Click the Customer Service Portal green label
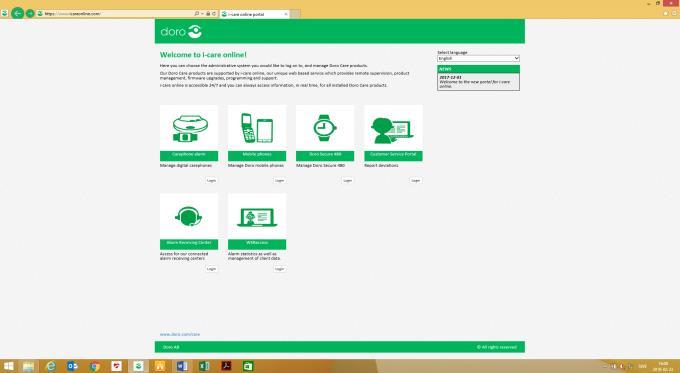Image resolution: width=680 pixels, height=373 pixels. click(x=393, y=156)
